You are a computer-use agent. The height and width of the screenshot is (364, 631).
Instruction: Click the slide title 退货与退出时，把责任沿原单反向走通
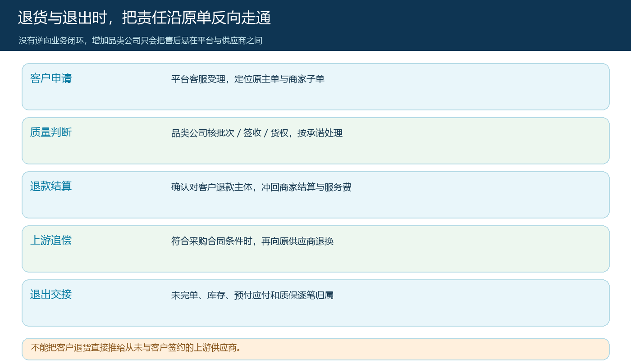point(144,18)
